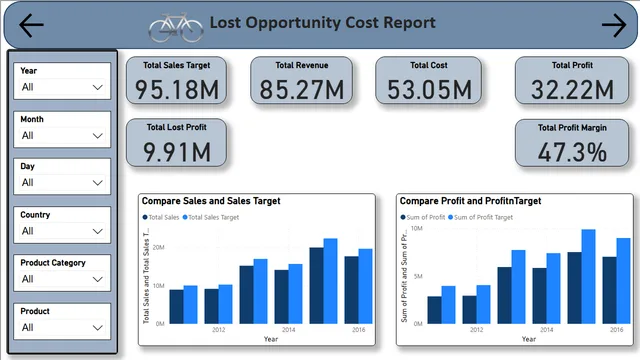
Task: Click the 2016 label on profit chart axis
Action: coord(616,330)
